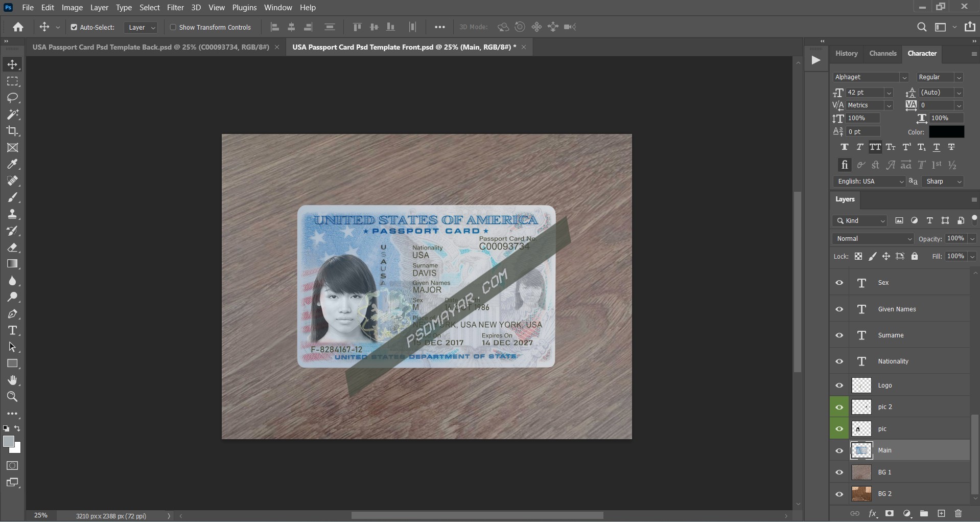The width and height of the screenshot is (980, 522).
Task: Enable Show Transform Controls checkbox
Action: pos(173,27)
